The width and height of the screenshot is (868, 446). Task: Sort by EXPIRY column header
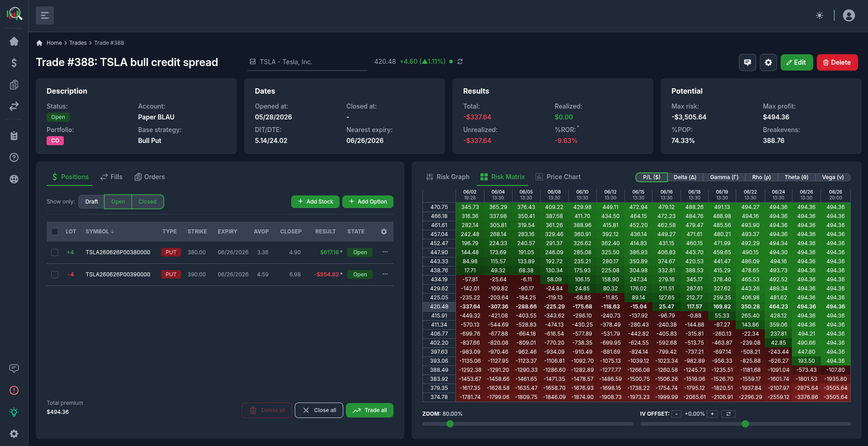pos(227,232)
